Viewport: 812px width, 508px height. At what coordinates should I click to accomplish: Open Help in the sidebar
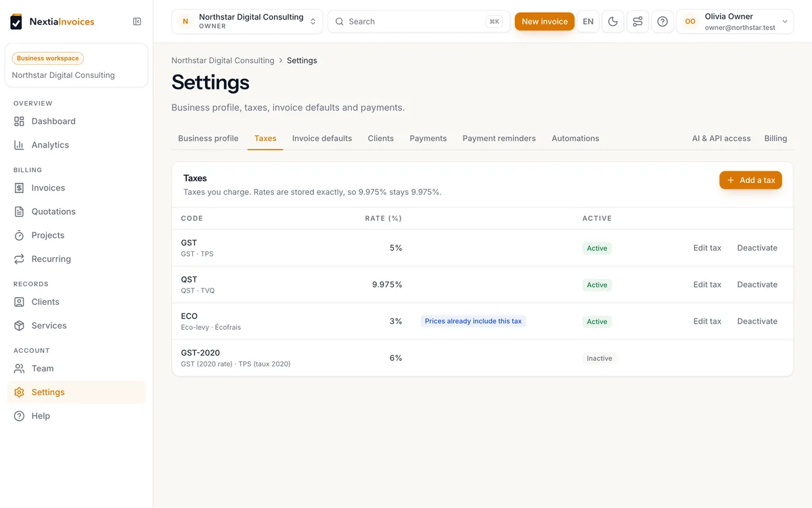coord(76,416)
